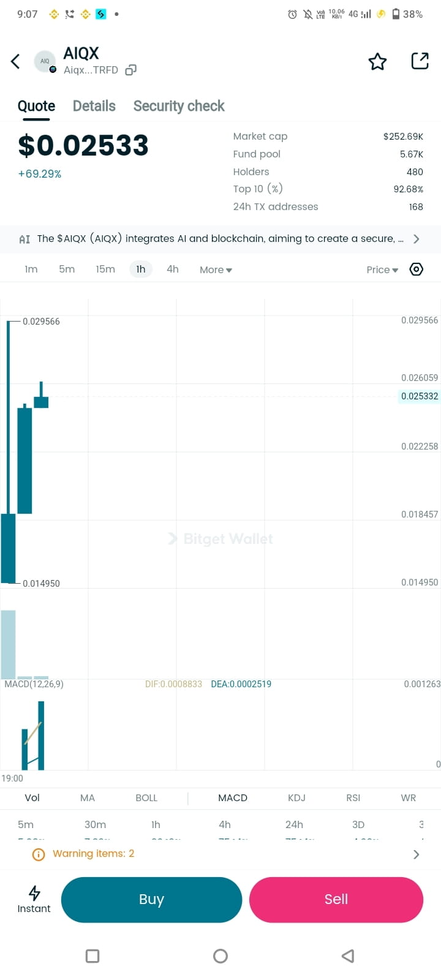Tap the 1h price change period below chart
This screenshot has height=980, width=441.
156,825
